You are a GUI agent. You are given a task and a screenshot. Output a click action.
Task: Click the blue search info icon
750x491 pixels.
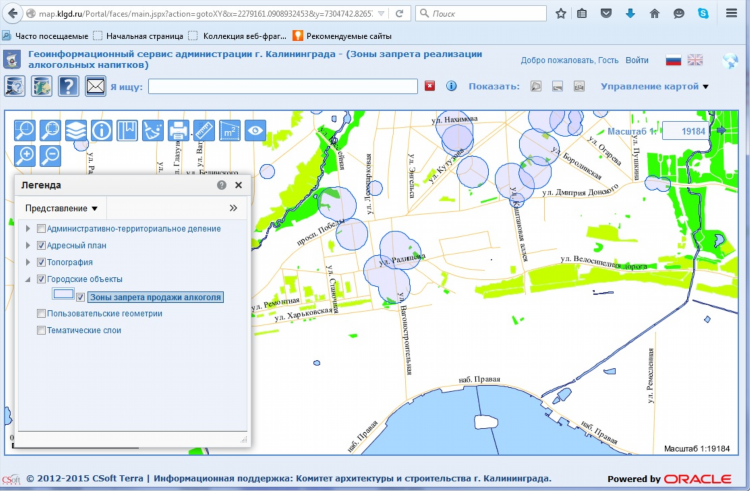[451, 86]
